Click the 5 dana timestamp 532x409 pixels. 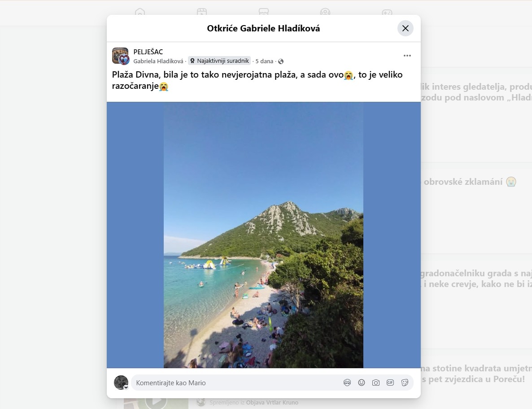pyautogui.click(x=264, y=61)
